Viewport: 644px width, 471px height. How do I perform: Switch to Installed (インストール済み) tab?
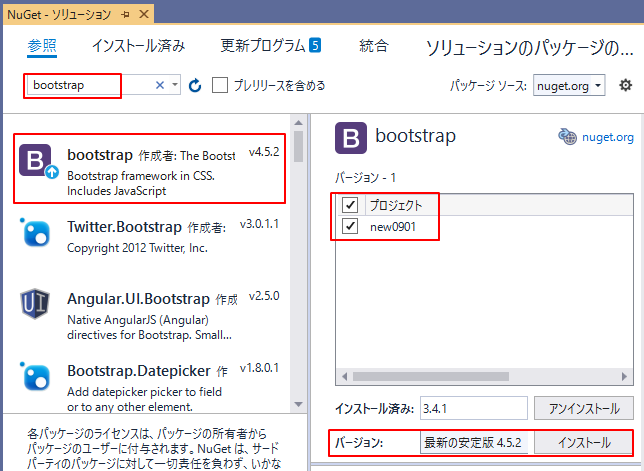pos(139,46)
